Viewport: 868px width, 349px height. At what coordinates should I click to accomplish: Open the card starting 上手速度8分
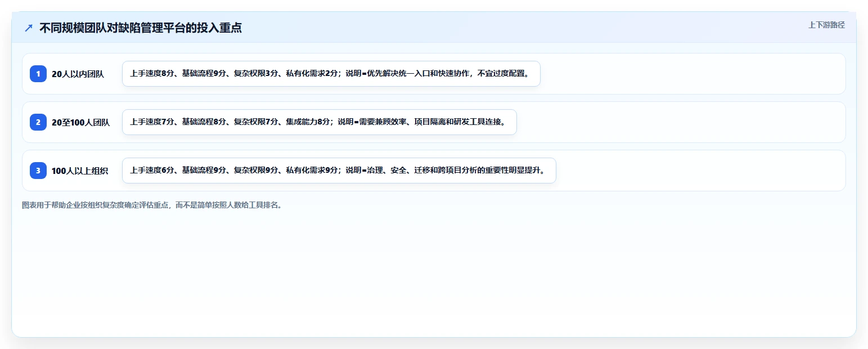click(x=331, y=74)
